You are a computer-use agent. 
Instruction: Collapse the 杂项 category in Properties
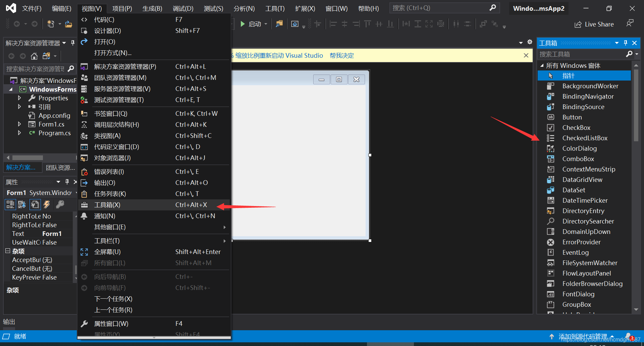[x=8, y=251]
